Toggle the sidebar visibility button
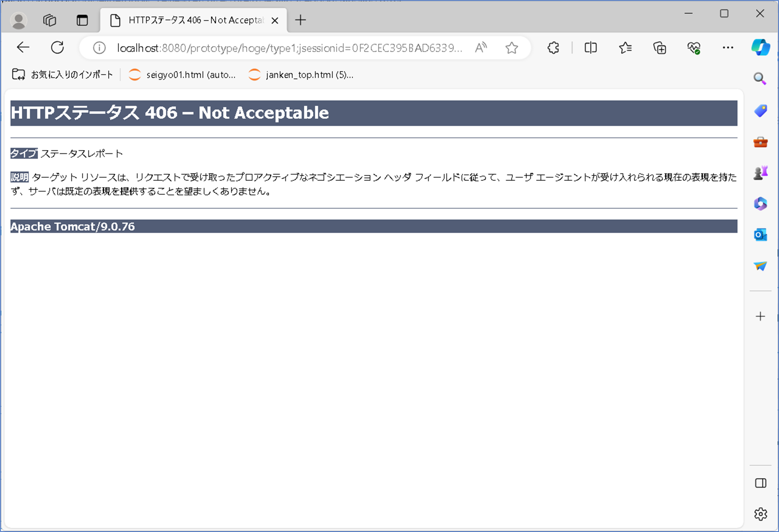This screenshot has width=779, height=532. coord(761,483)
